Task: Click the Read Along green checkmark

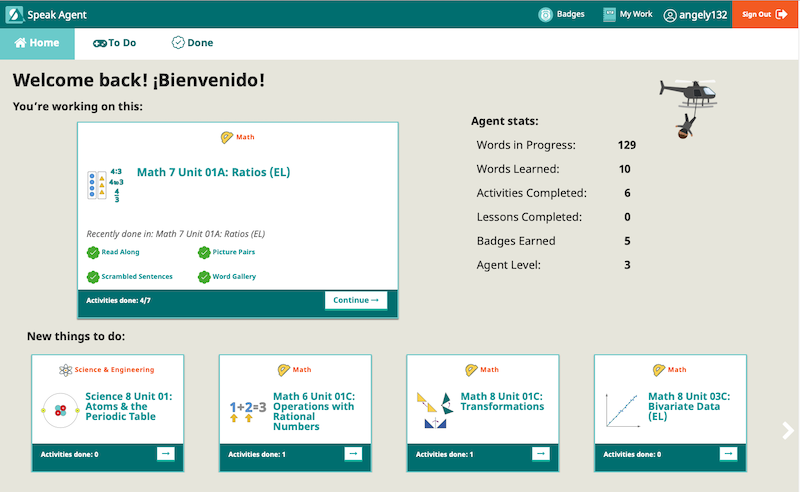Action: (93, 253)
